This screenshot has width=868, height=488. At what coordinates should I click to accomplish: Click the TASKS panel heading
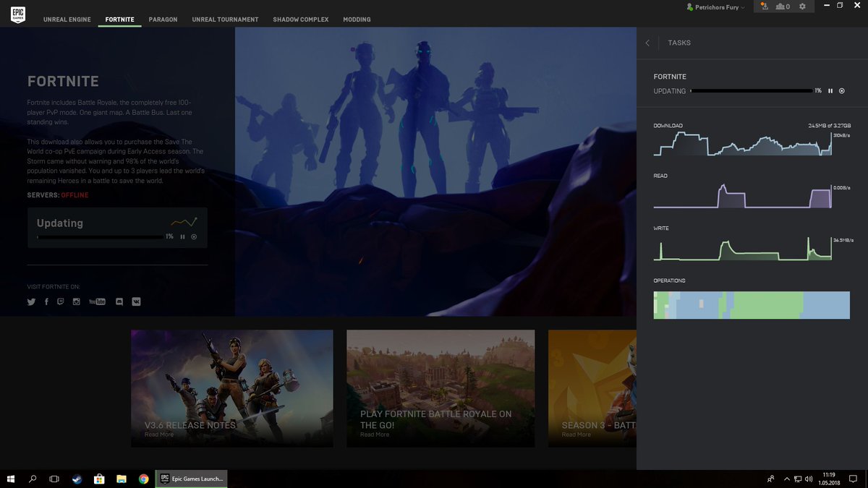coord(679,43)
